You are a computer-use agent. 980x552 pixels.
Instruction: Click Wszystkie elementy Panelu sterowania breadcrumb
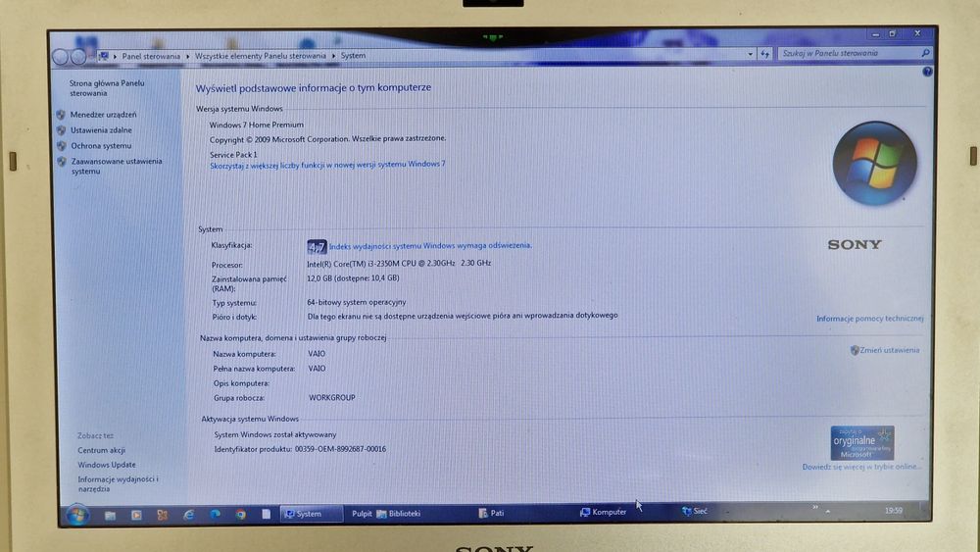click(x=261, y=56)
